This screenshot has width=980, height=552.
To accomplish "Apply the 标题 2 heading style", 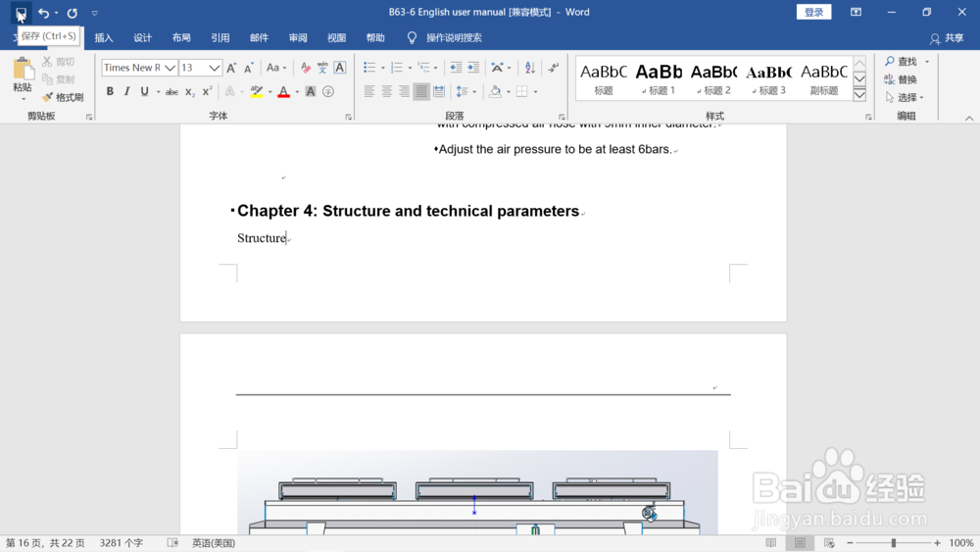I will (x=713, y=78).
